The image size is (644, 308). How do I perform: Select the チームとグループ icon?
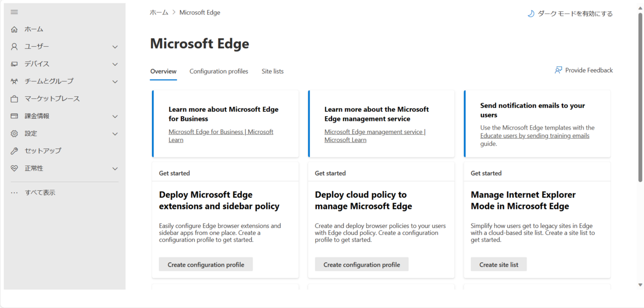coord(14,81)
